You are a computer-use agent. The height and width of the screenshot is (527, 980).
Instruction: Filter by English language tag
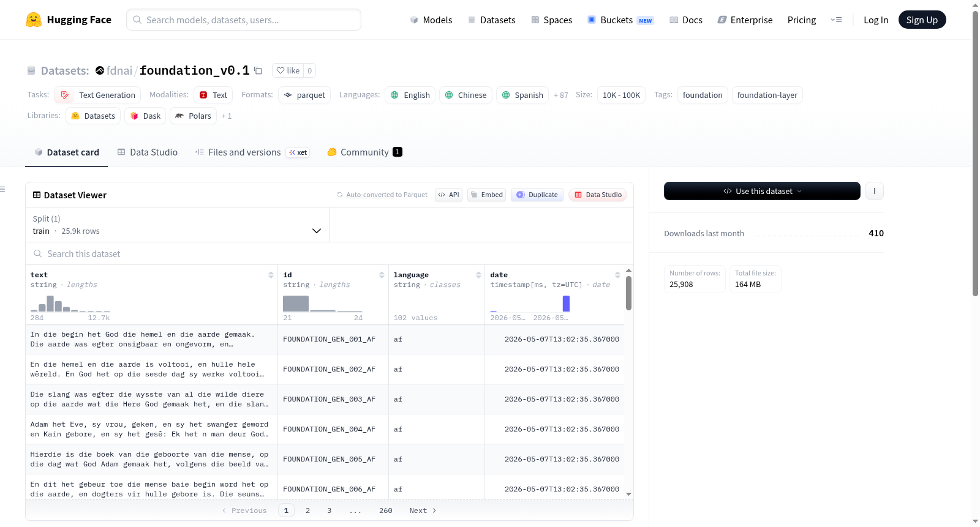pyautogui.click(x=410, y=95)
